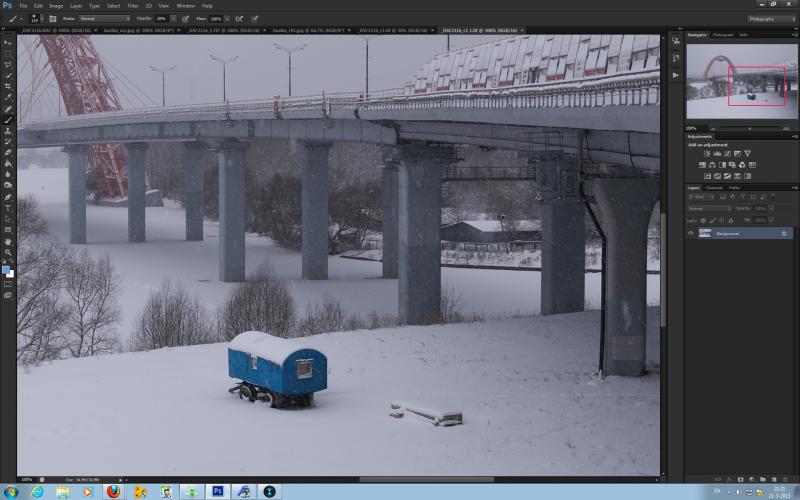Add a Photo Filter adjustment
Screen dimensions: 800x500
tap(732, 165)
